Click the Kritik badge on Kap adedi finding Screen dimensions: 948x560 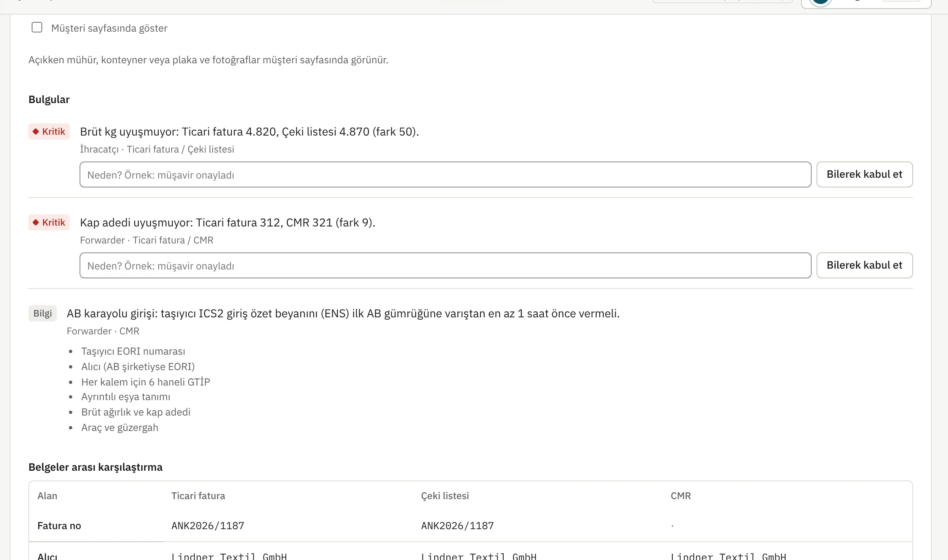click(x=49, y=222)
